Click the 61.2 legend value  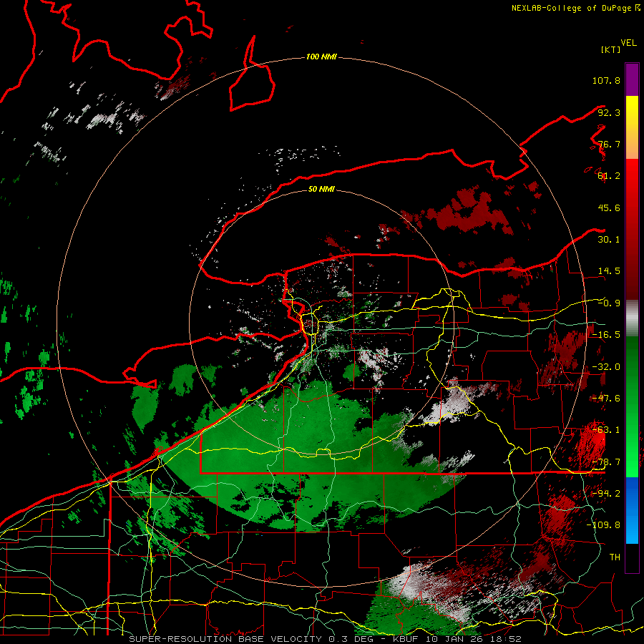click(x=609, y=176)
